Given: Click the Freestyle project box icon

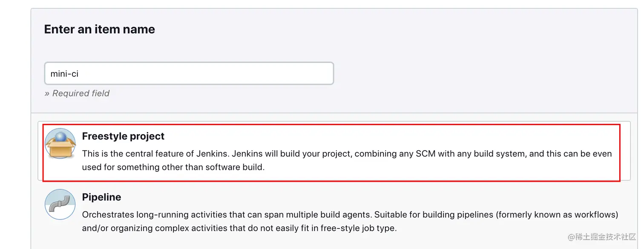Looking at the screenshot, I should tap(60, 144).
